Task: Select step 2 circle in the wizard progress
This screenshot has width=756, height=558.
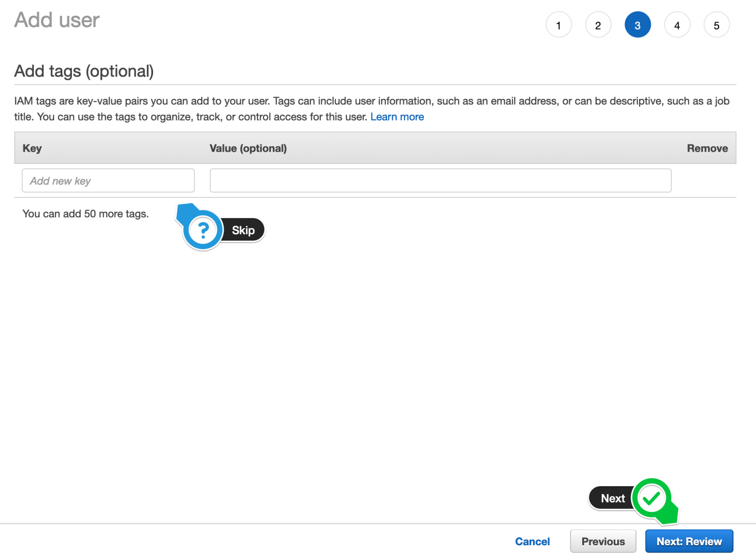Action: point(598,25)
